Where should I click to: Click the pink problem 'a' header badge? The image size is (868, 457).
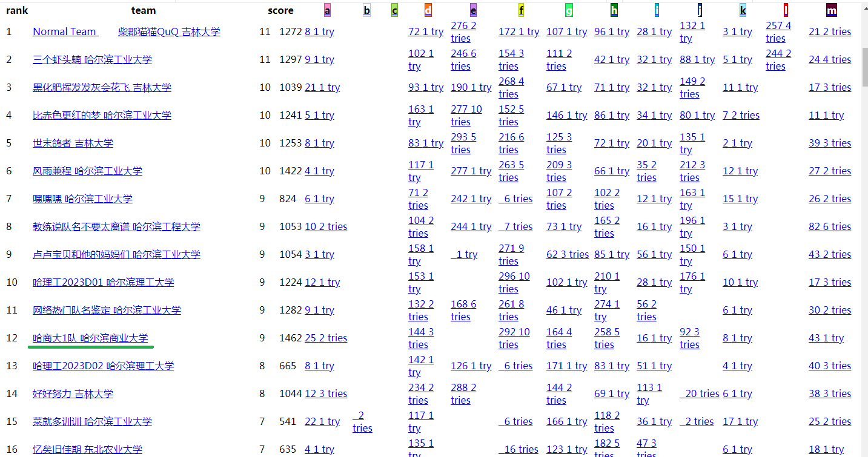pos(327,10)
